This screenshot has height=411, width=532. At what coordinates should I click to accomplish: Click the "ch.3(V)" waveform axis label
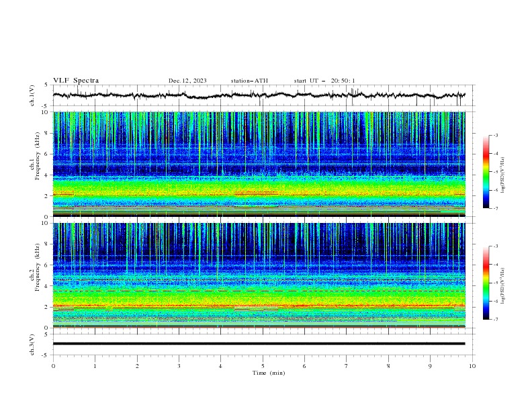click(32, 345)
